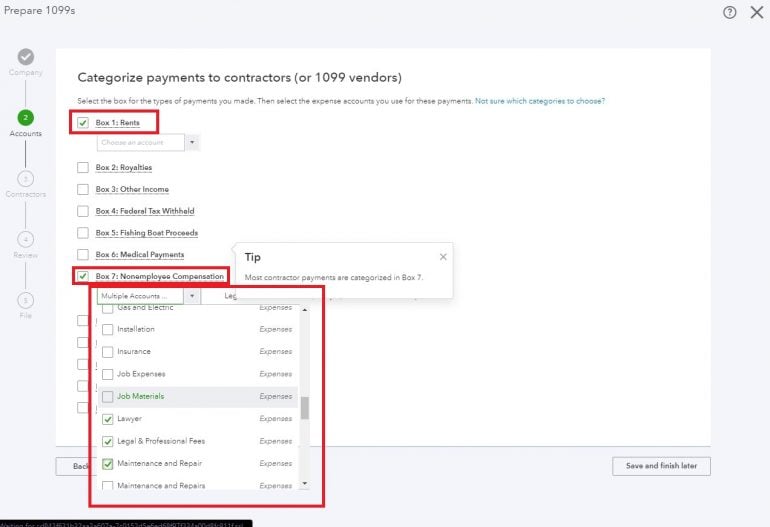Click the completed Company step icon
The height and width of the screenshot is (527, 770).
(26, 57)
